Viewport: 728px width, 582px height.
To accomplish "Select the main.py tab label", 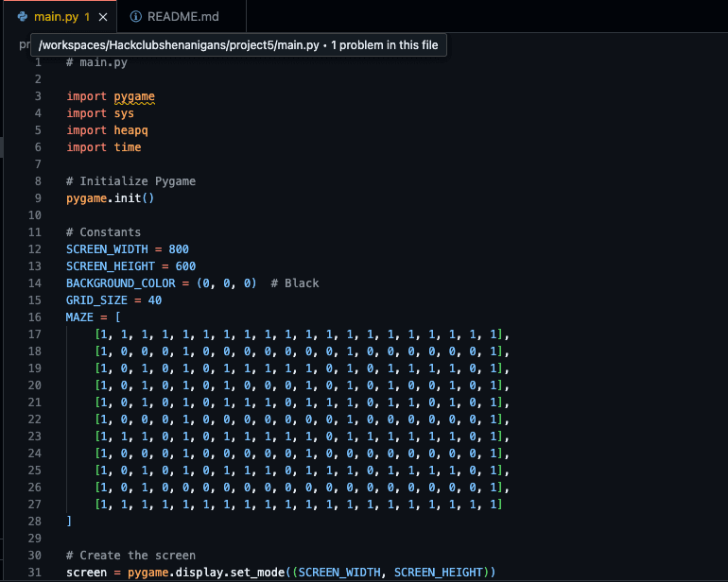I will point(55,17).
